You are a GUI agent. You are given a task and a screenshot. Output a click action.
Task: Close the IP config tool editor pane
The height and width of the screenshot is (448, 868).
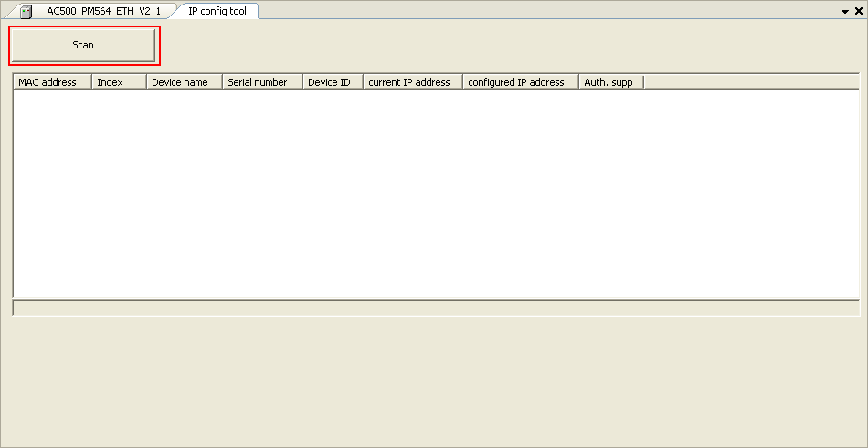pos(858,11)
